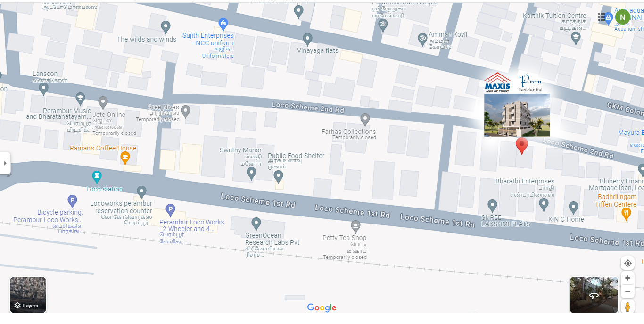
Task: Open the Layers map type thumbnail
Action: [x=28, y=295]
